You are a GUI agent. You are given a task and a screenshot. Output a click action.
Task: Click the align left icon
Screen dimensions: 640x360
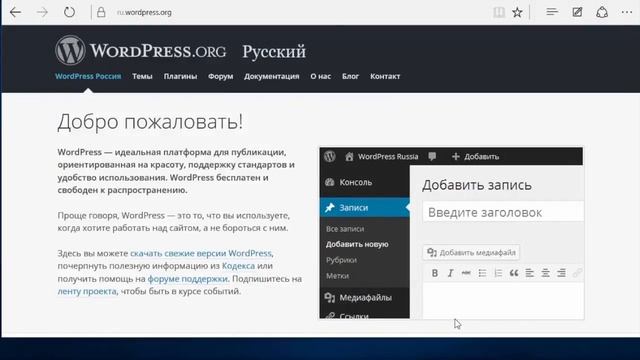pos(529,273)
